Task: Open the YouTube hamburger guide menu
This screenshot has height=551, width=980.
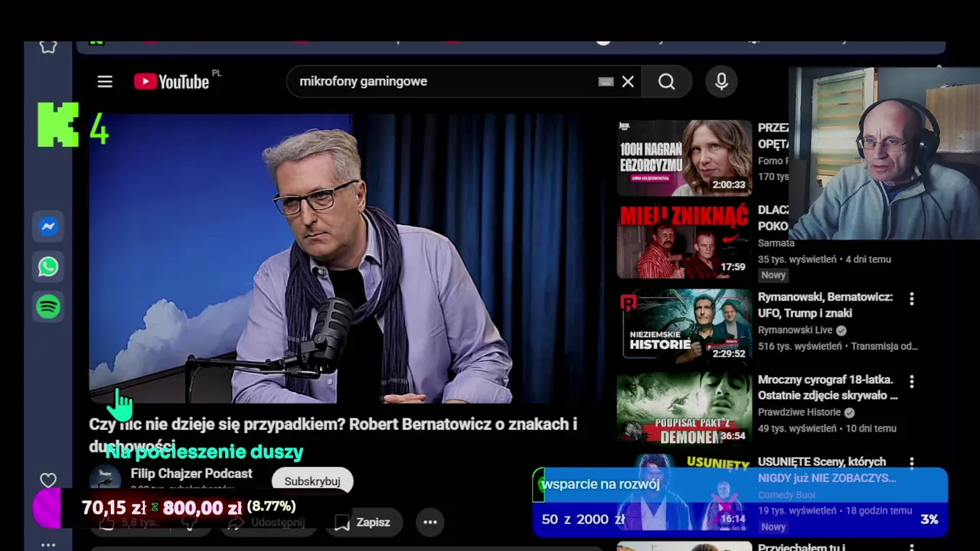Action: [105, 82]
